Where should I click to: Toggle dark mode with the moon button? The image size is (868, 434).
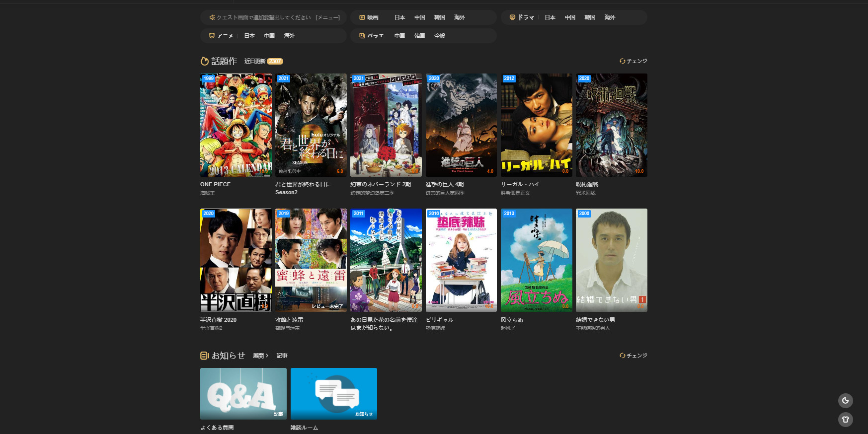(x=846, y=401)
